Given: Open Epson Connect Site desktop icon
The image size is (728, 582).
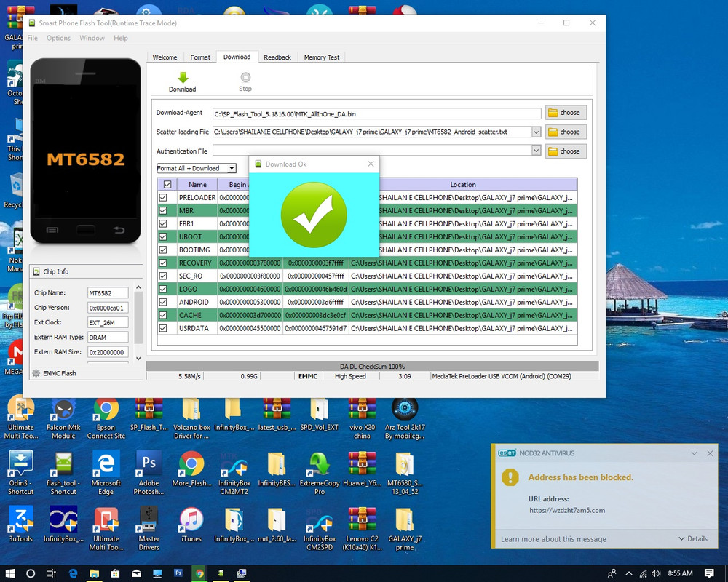Looking at the screenshot, I should tap(106, 418).
